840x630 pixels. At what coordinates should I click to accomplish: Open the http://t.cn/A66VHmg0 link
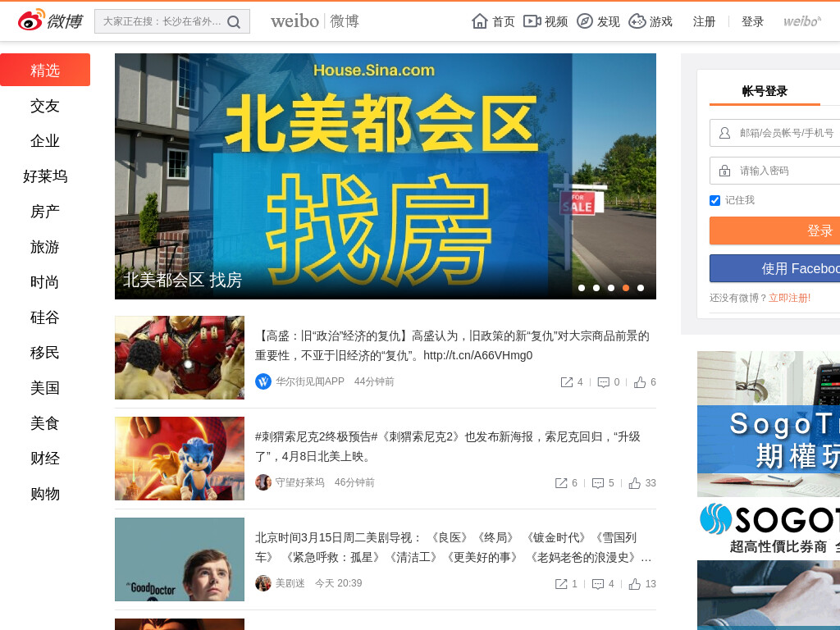(x=478, y=356)
